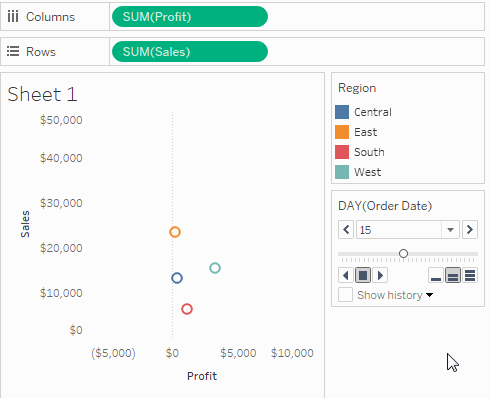Open the DAY(Order Date) value dropdown
Viewport: 490px width, 398px height.
(x=450, y=230)
